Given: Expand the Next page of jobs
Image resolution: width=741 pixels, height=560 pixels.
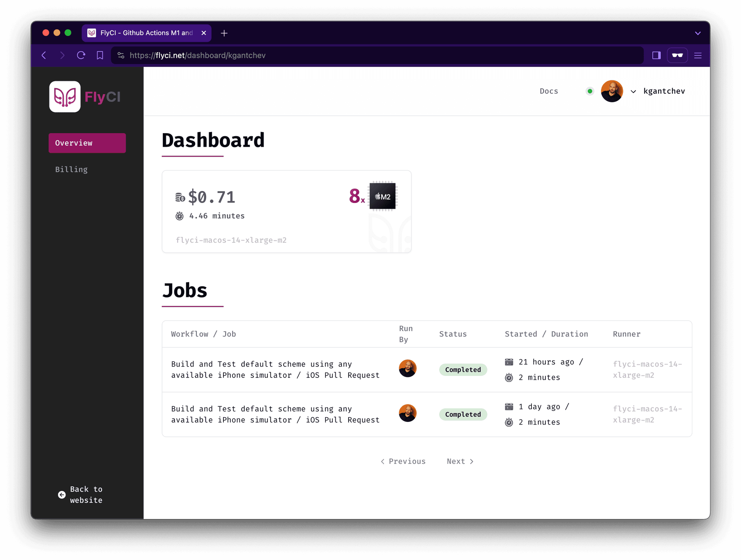Looking at the screenshot, I should coord(460,461).
